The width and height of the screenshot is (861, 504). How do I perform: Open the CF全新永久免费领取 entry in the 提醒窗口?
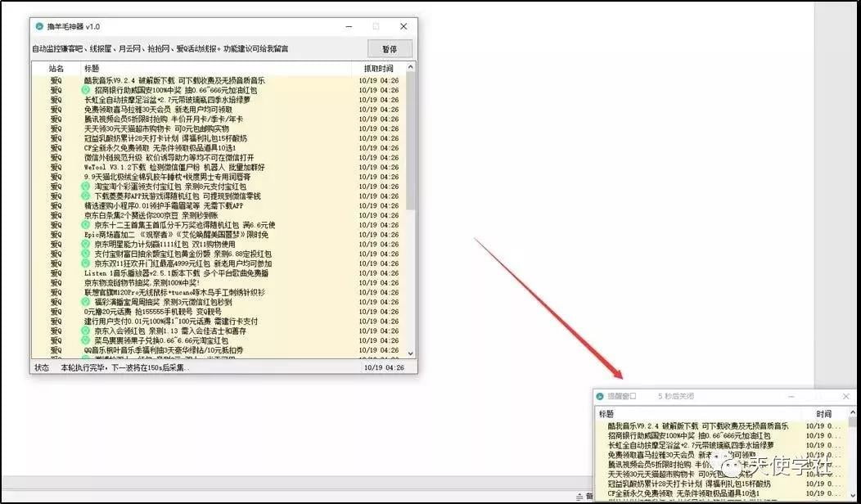(683, 493)
